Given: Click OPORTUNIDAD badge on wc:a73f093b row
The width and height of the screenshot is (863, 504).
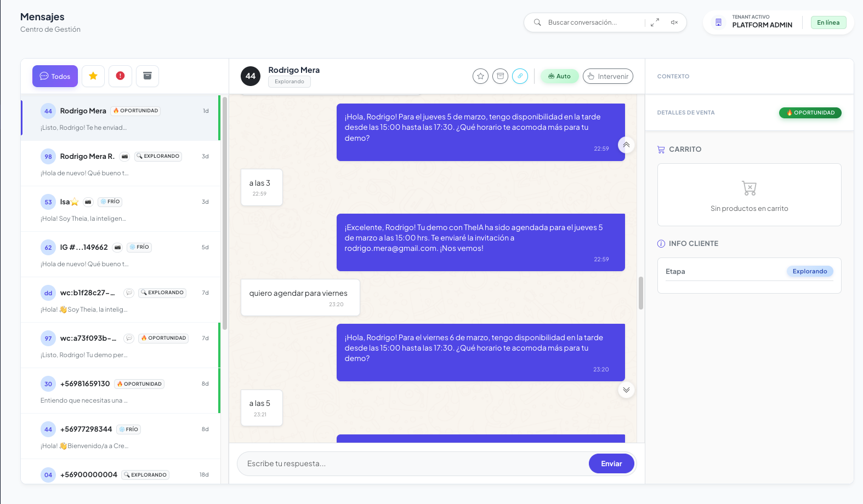Looking at the screenshot, I should click(163, 338).
